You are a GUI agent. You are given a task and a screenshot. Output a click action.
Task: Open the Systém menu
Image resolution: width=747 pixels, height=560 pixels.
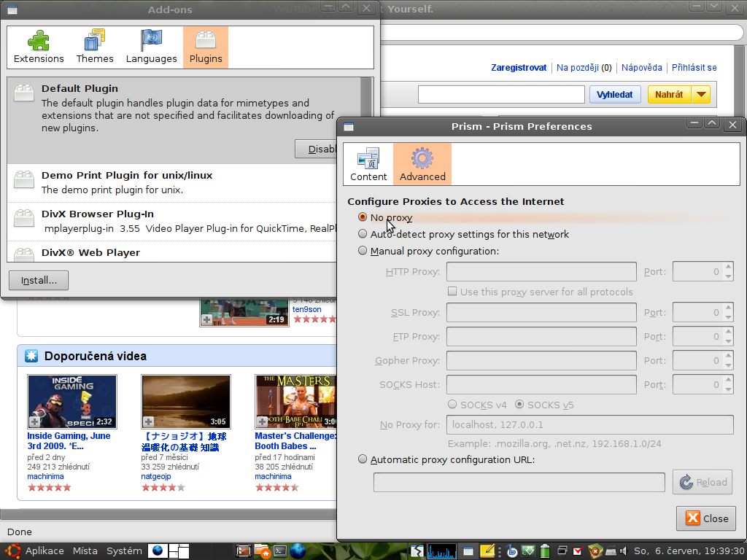click(x=124, y=551)
